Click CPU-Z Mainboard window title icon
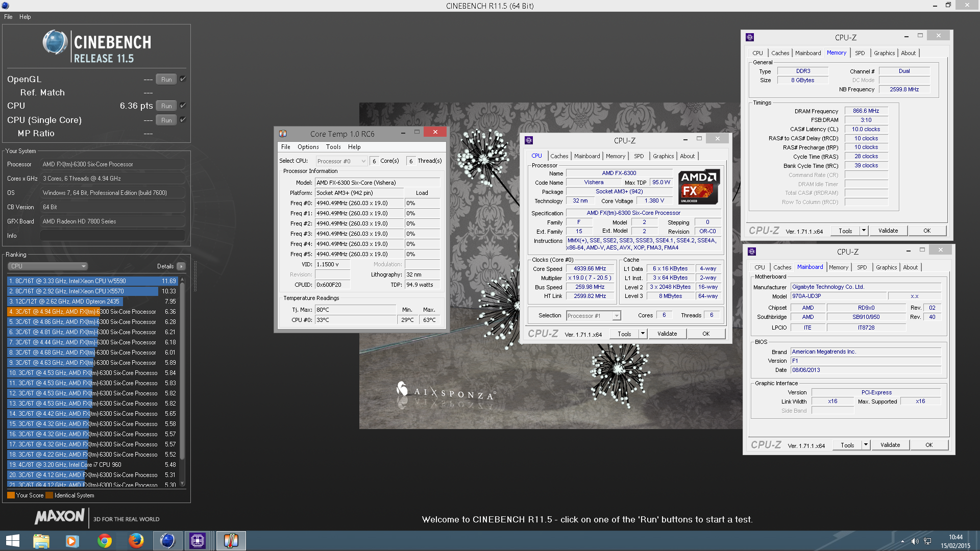Screen dimensions: 980x551 752,252
